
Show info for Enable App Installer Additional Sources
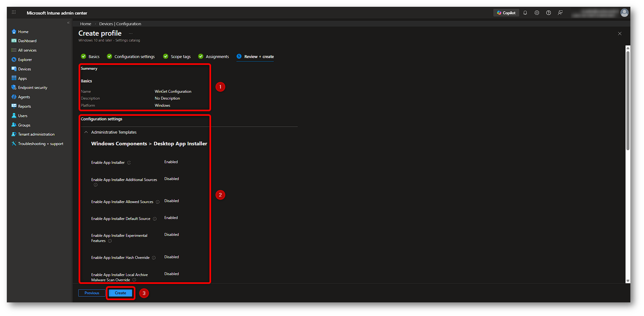[x=95, y=185]
